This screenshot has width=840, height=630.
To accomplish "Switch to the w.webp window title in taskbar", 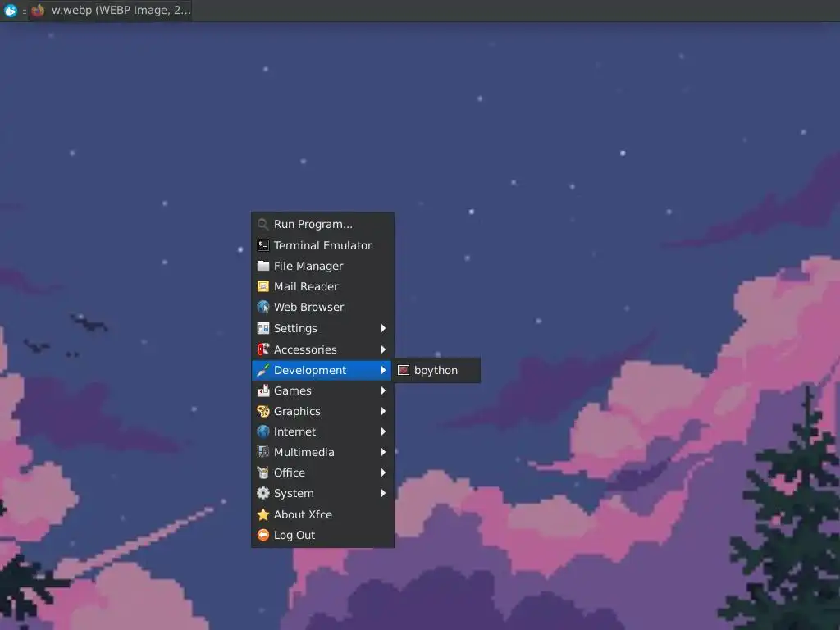I will tap(121, 10).
